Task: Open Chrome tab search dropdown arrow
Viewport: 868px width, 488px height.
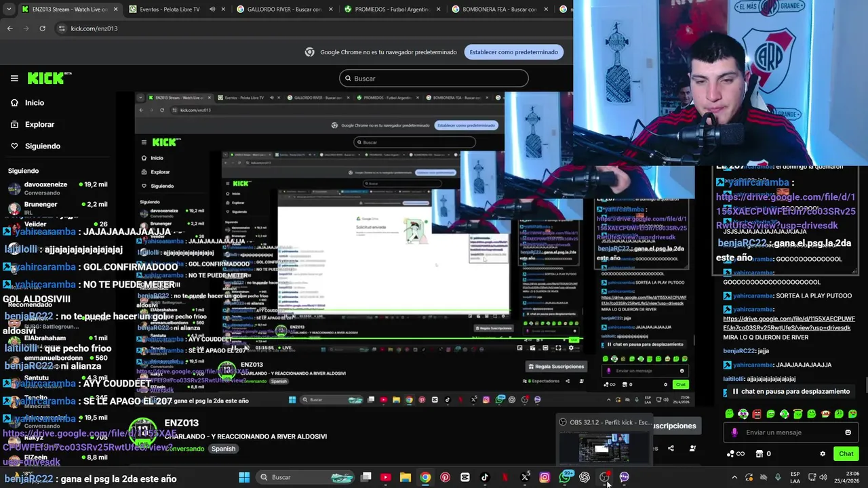Action: pos(7,9)
